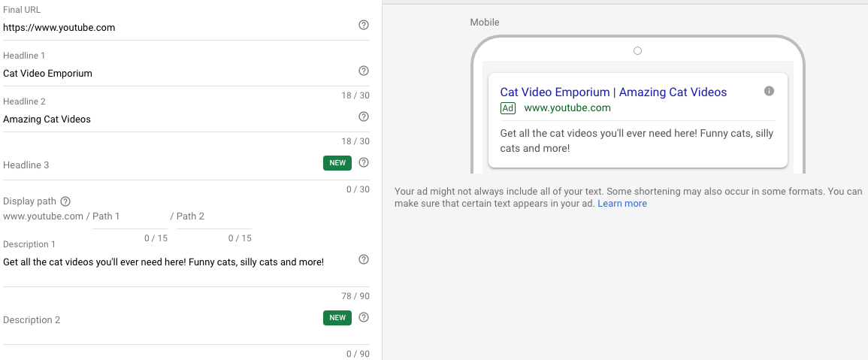
Task: Select the Headline 2 input with Amazing Cat Videos
Action: [173, 119]
